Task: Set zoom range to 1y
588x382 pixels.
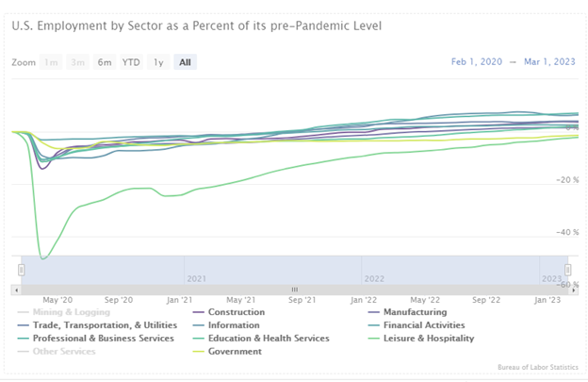Action: pos(159,62)
